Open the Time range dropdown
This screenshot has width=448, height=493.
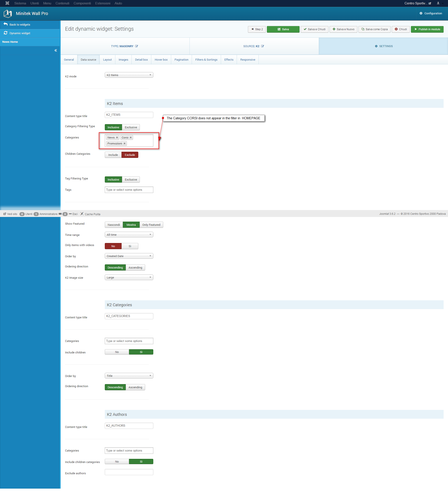coord(129,235)
